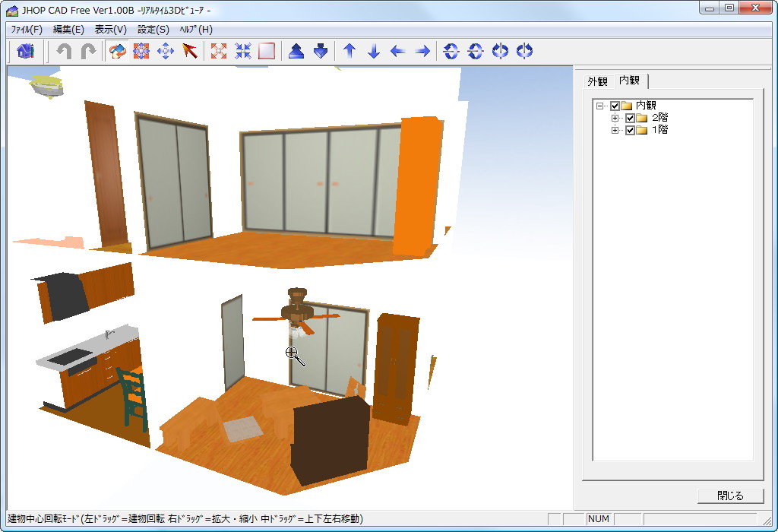Select the 1階 tree item label
Viewport: 778px width, 532px height.
tap(659, 130)
